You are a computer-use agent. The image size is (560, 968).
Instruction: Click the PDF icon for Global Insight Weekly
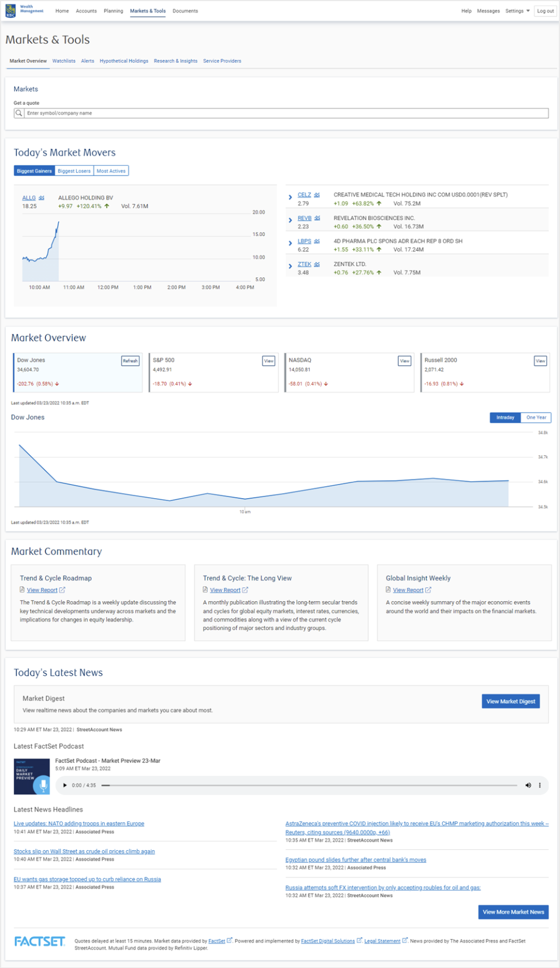click(388, 590)
